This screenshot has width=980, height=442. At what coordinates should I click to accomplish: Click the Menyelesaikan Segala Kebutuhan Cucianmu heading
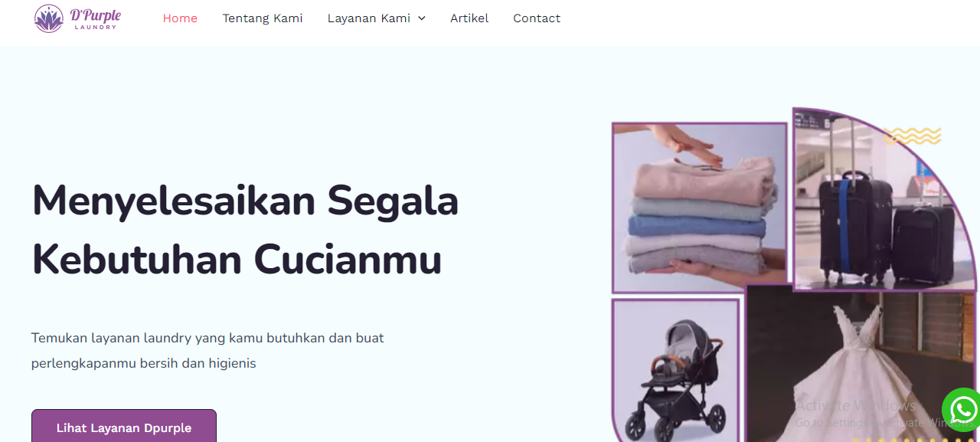pos(245,231)
